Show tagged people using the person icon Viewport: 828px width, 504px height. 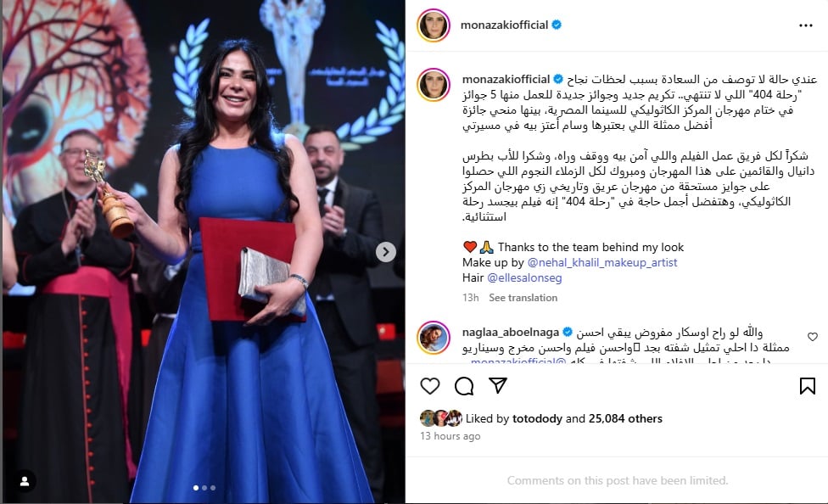click(25, 481)
